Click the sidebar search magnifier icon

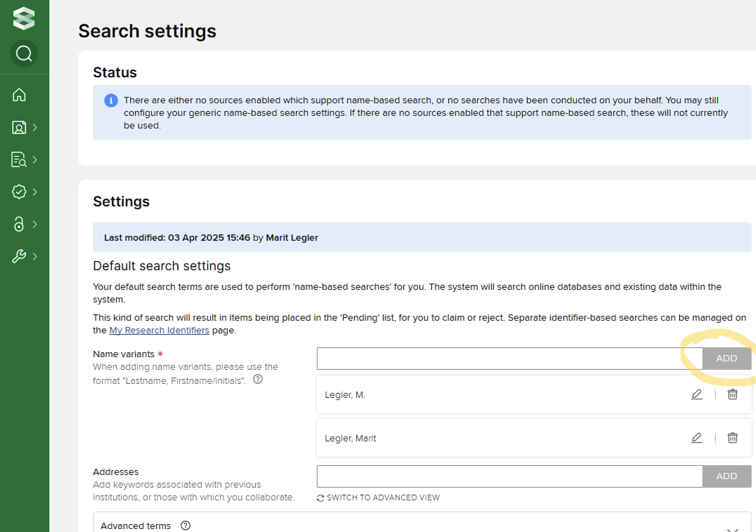tap(24, 54)
